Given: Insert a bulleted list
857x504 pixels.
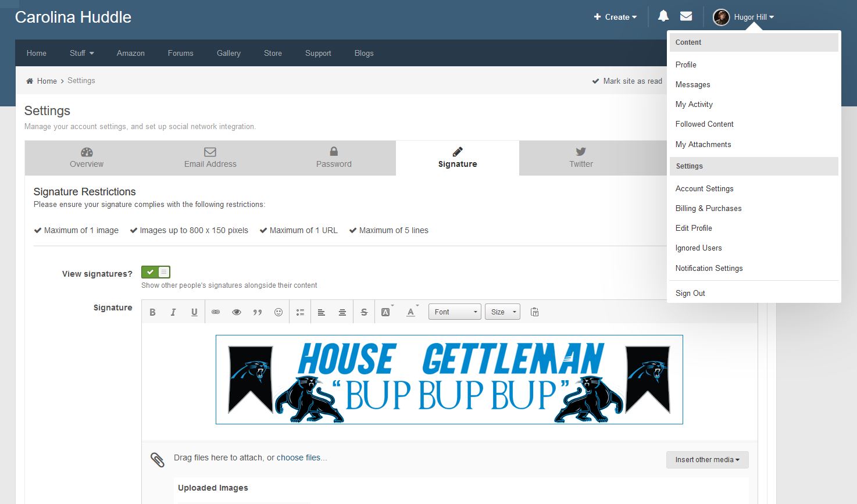Looking at the screenshot, I should click(x=300, y=312).
